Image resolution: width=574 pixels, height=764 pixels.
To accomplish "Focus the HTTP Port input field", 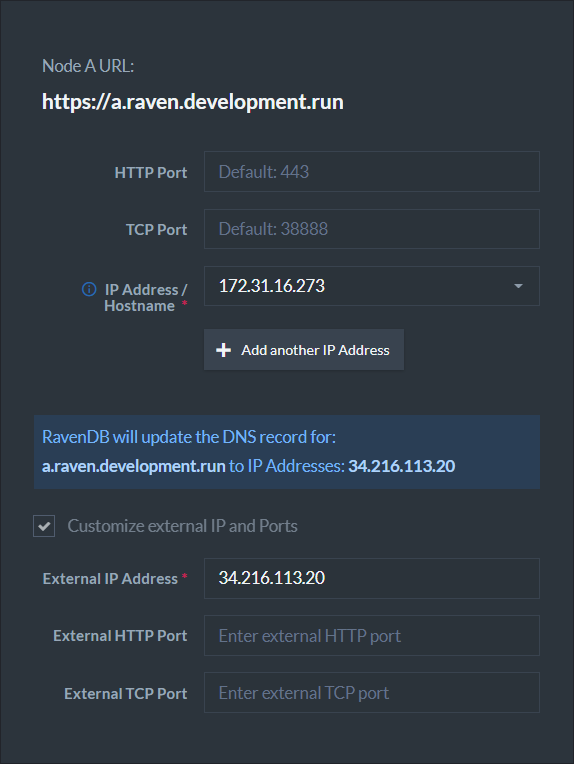I will (372, 172).
